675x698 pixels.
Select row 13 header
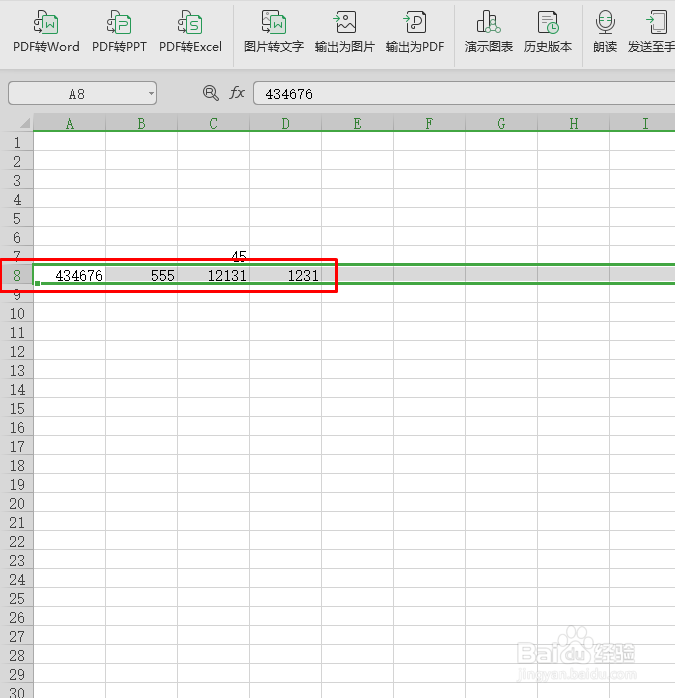click(17, 370)
